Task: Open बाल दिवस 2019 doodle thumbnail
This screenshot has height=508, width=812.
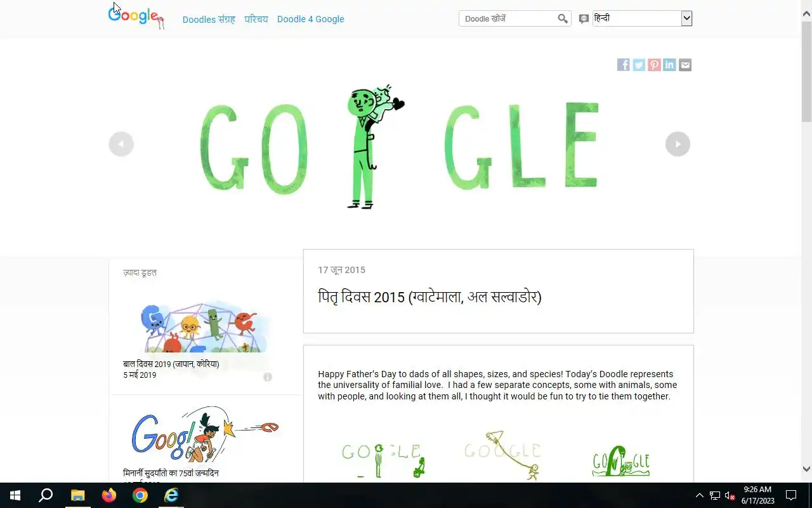Action: (x=200, y=327)
